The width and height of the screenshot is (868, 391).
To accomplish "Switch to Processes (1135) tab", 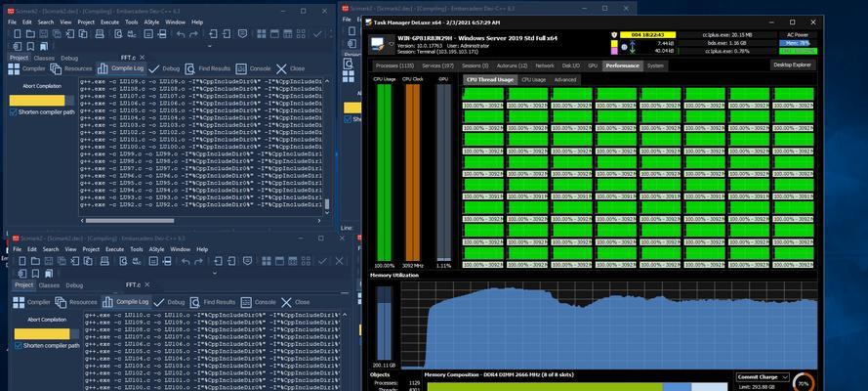I will pos(394,65).
